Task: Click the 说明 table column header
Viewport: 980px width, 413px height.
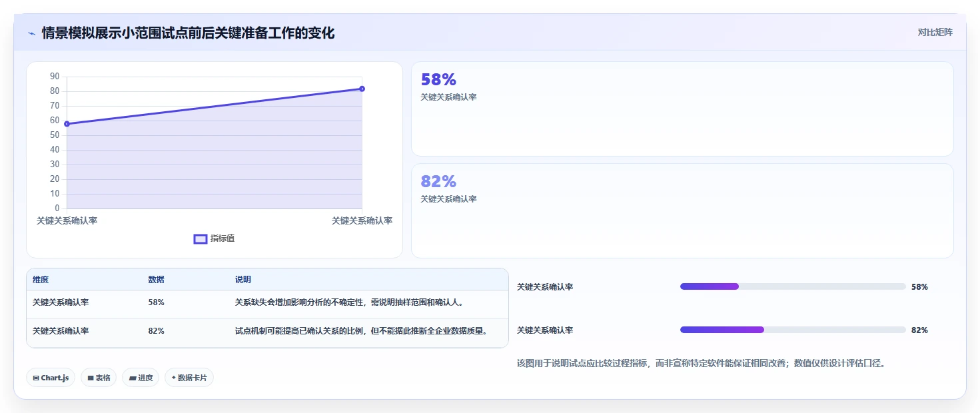Action: [243, 280]
